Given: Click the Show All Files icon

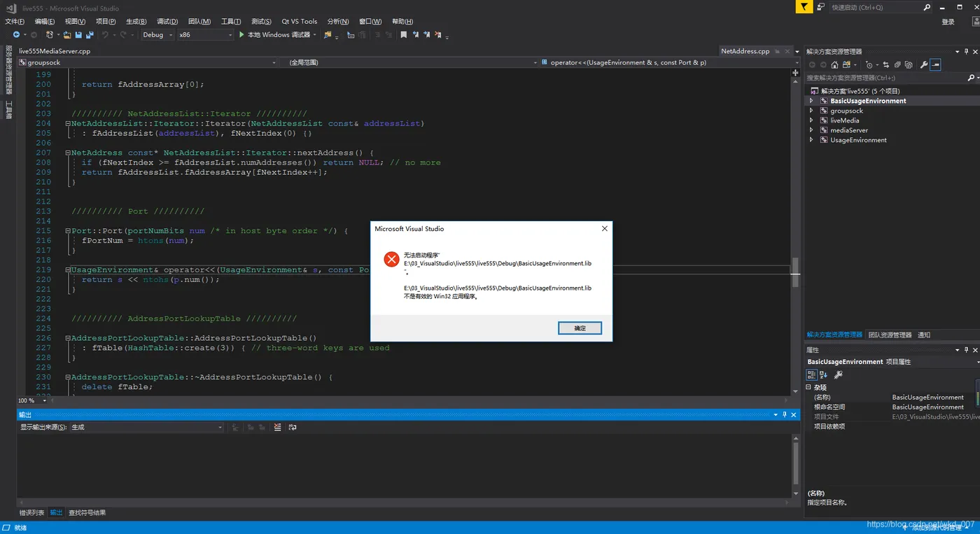Looking at the screenshot, I should (908, 64).
